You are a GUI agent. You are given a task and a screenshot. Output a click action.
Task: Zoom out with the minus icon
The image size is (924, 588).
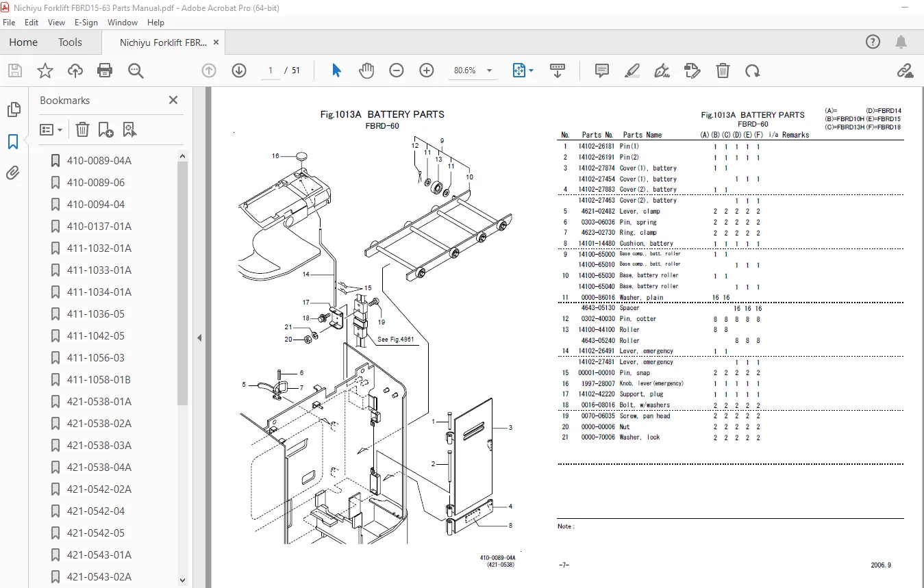pos(397,71)
